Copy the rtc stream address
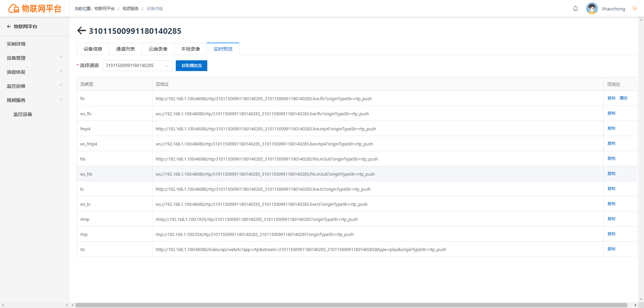Image resolution: width=644 pixels, height=308 pixels. pyautogui.click(x=611, y=249)
